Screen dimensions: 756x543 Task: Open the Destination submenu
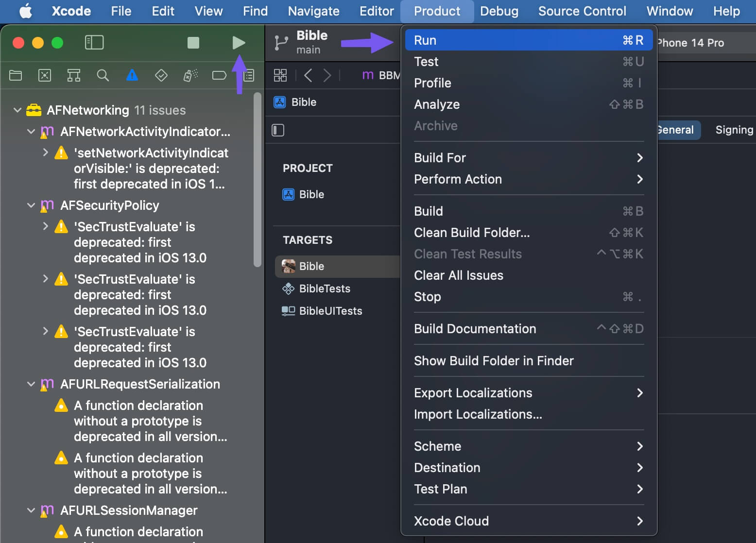pos(529,468)
